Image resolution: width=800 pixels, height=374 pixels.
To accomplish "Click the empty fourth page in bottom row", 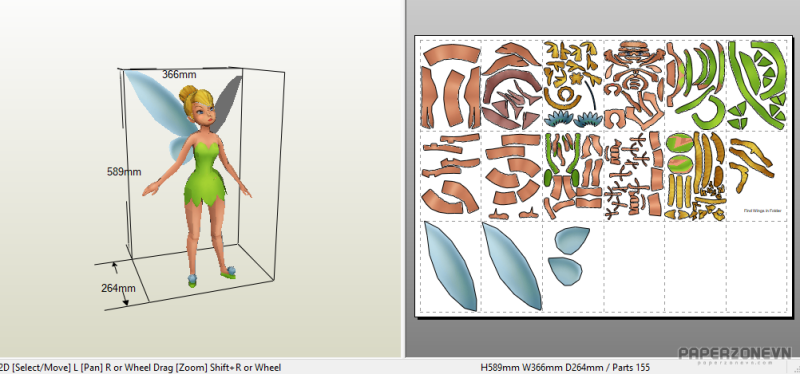I will click(x=634, y=266).
